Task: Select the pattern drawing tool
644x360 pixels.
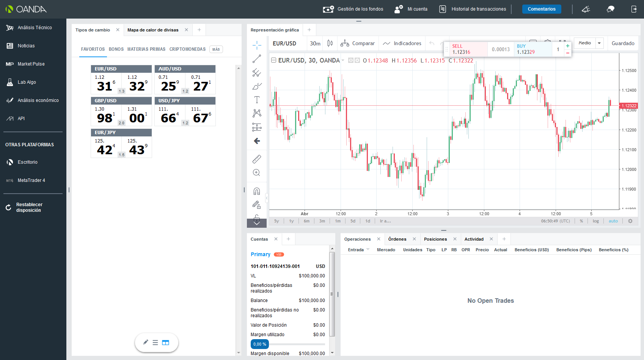Action: [x=257, y=113]
